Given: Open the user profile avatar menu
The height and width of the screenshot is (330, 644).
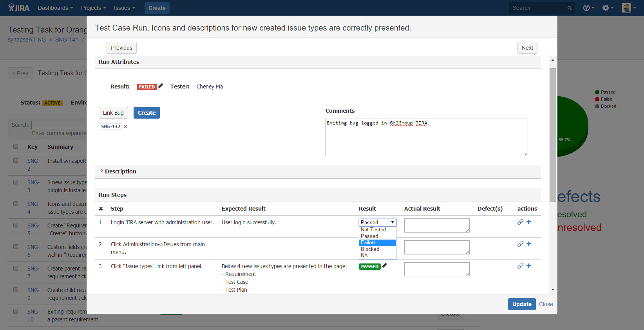Looking at the screenshot, I should click(629, 8).
